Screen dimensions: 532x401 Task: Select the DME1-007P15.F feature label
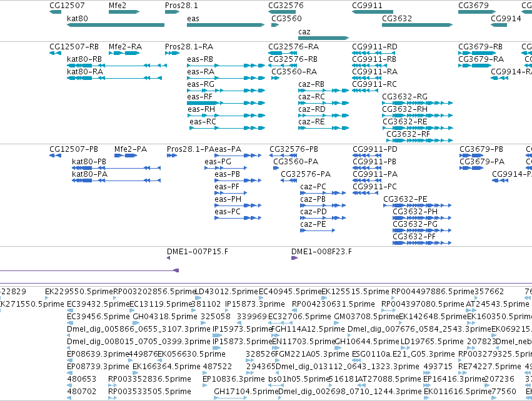click(198, 252)
